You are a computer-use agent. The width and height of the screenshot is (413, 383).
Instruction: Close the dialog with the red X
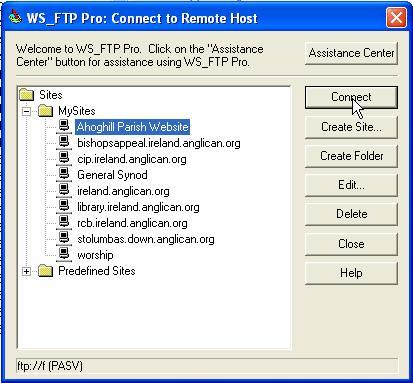point(396,17)
